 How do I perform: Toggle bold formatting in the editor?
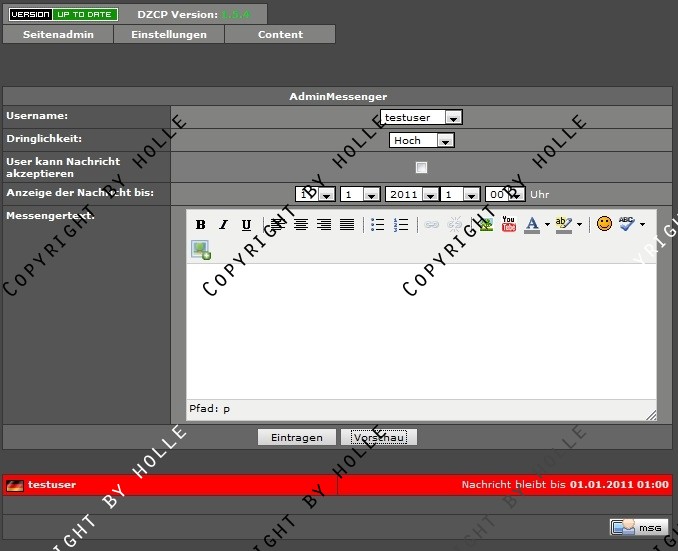tap(200, 225)
